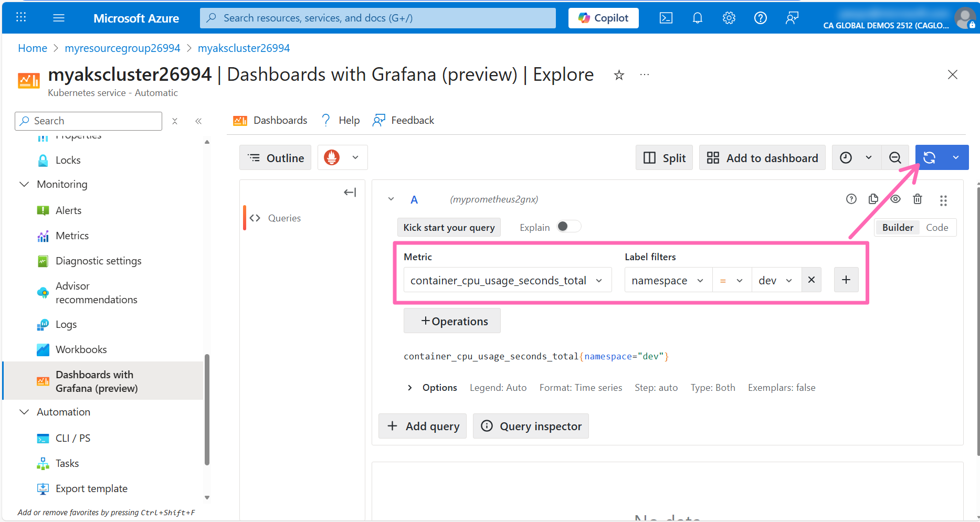Click the zoom out time range icon

[x=895, y=158]
